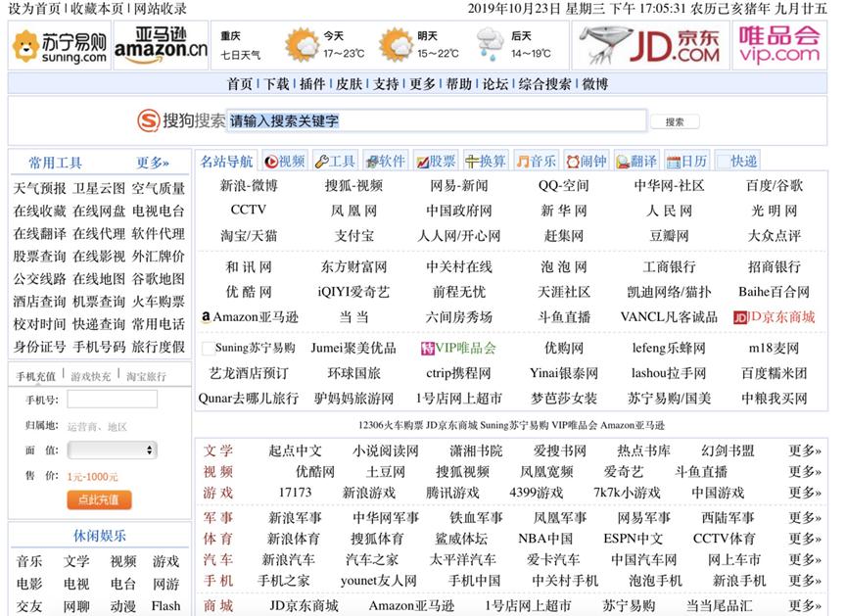Click 更多» in the 文学 row
The height and width of the screenshot is (616, 846).
pyautogui.click(x=805, y=450)
